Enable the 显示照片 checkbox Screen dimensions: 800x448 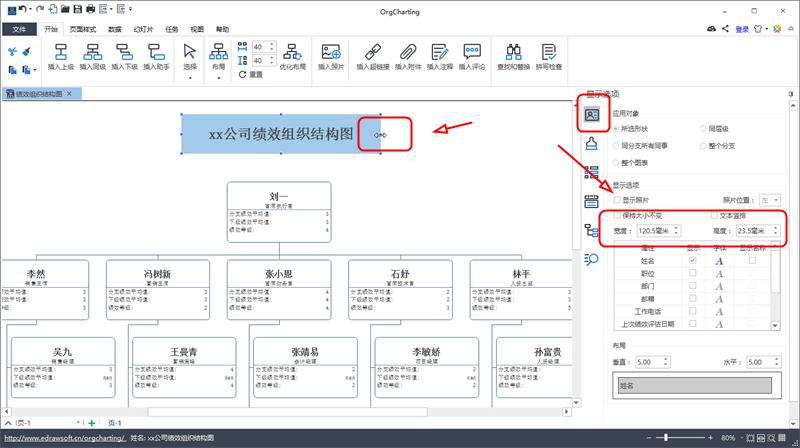click(x=617, y=200)
